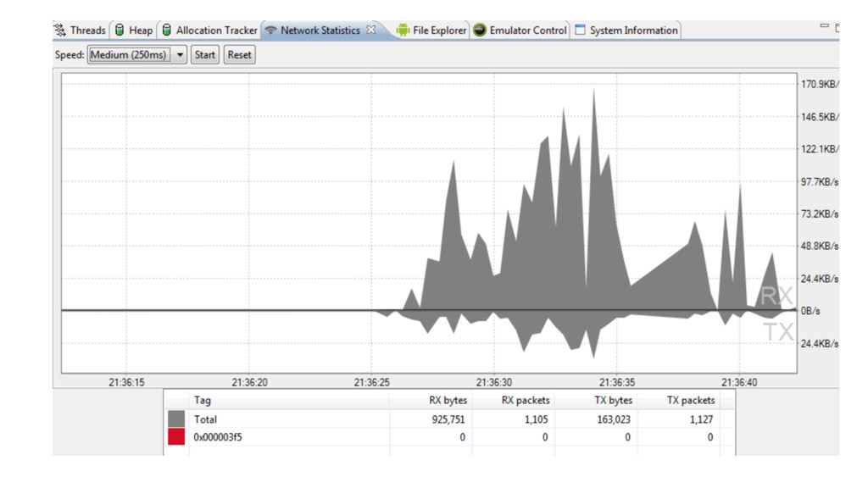Click the Android File Explorer icon
Image resolution: width=868 pixels, height=488 pixels.
pyautogui.click(x=403, y=30)
